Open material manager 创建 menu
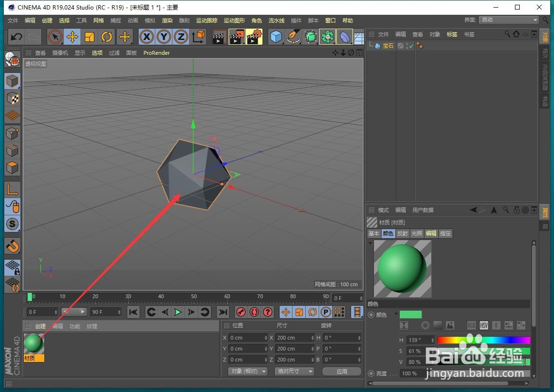 click(x=40, y=326)
